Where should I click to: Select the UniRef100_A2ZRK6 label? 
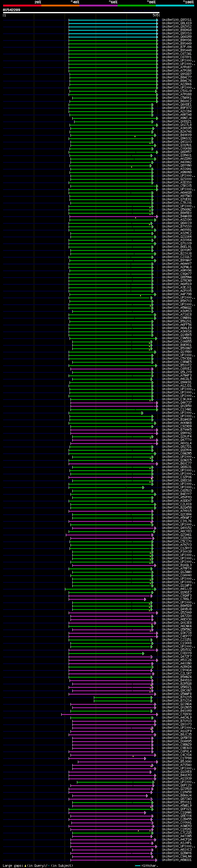176,84
